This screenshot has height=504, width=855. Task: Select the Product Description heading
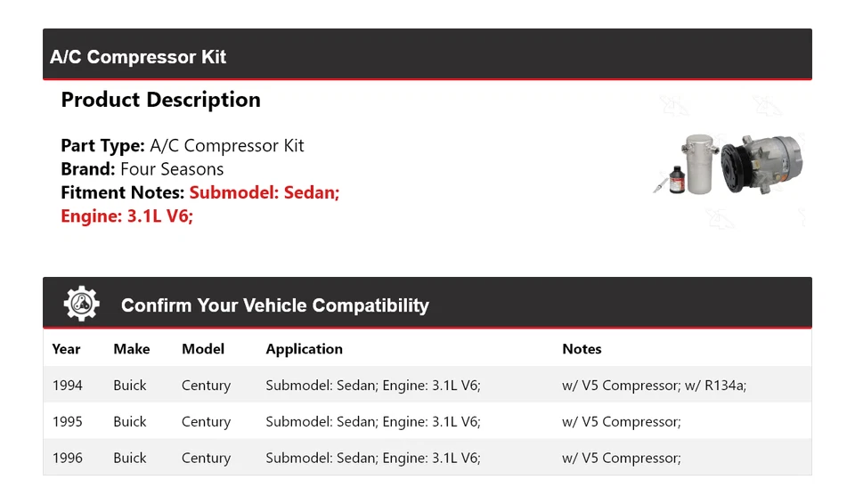[x=160, y=100]
